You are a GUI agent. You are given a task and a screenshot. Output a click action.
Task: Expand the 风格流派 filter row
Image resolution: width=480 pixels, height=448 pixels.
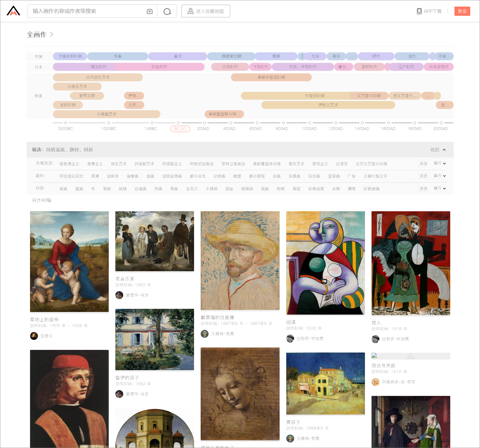point(440,163)
